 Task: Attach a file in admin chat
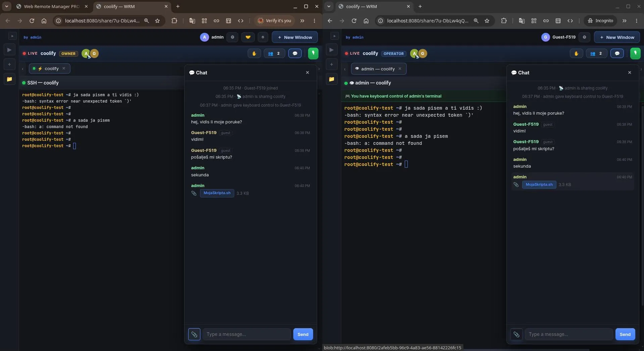[194, 334]
